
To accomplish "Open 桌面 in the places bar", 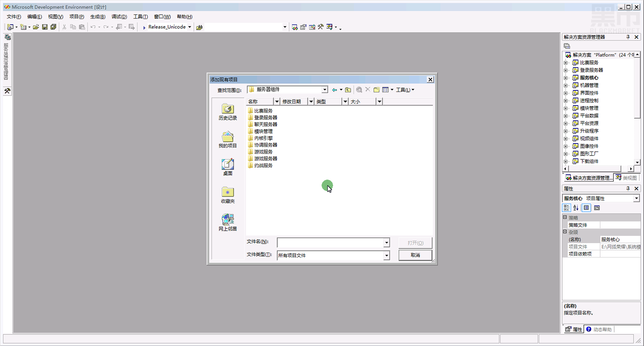I will coord(228,167).
